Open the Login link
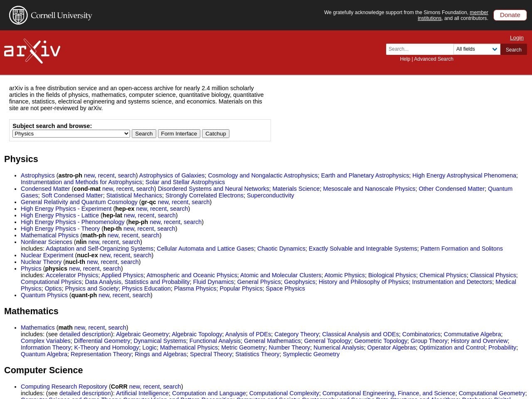532x399 pixels. point(517,37)
